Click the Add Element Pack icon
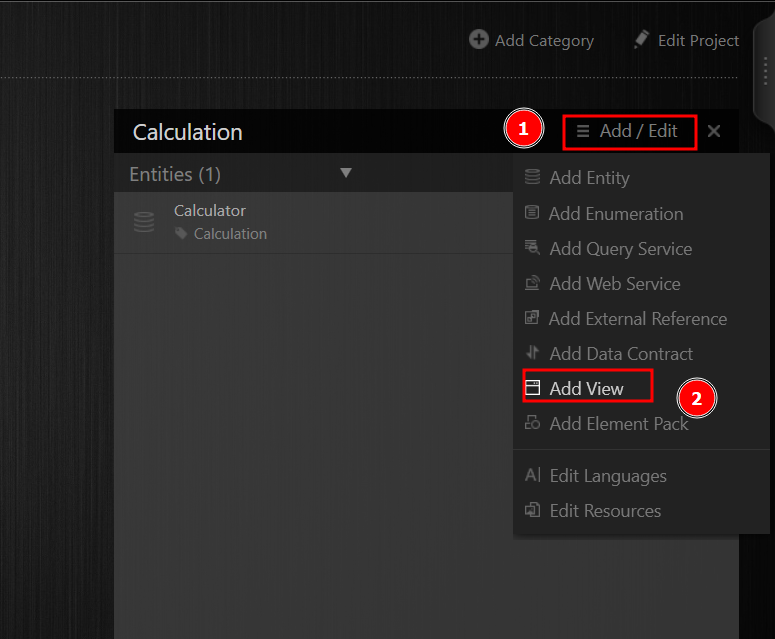 click(532, 423)
